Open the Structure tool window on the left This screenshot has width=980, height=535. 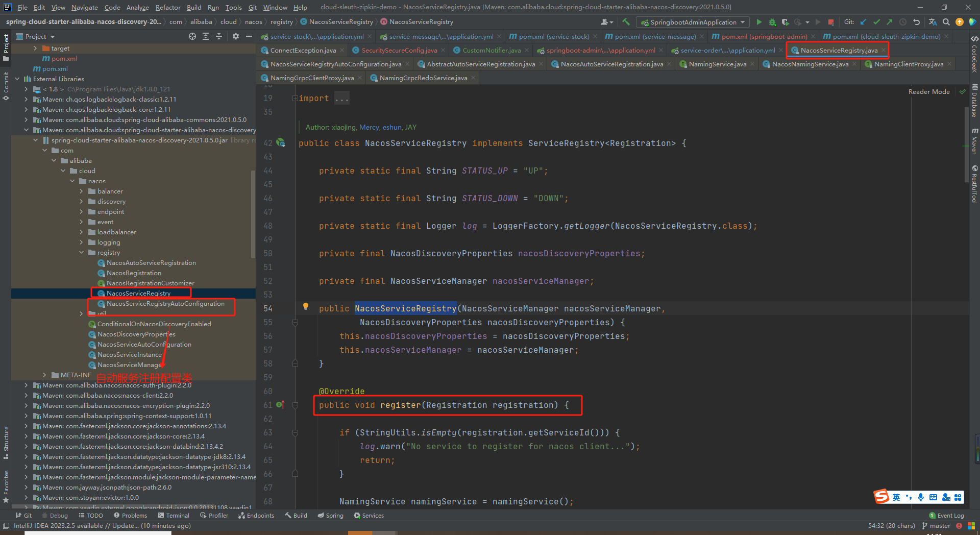[x=6, y=442]
